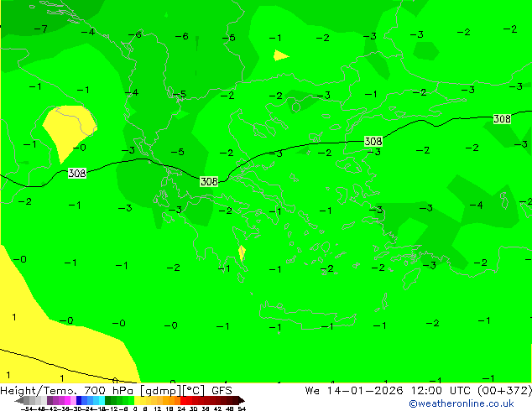
Task: Pick the yellow swatch above the legend's 0
Action: (x=137, y=400)
